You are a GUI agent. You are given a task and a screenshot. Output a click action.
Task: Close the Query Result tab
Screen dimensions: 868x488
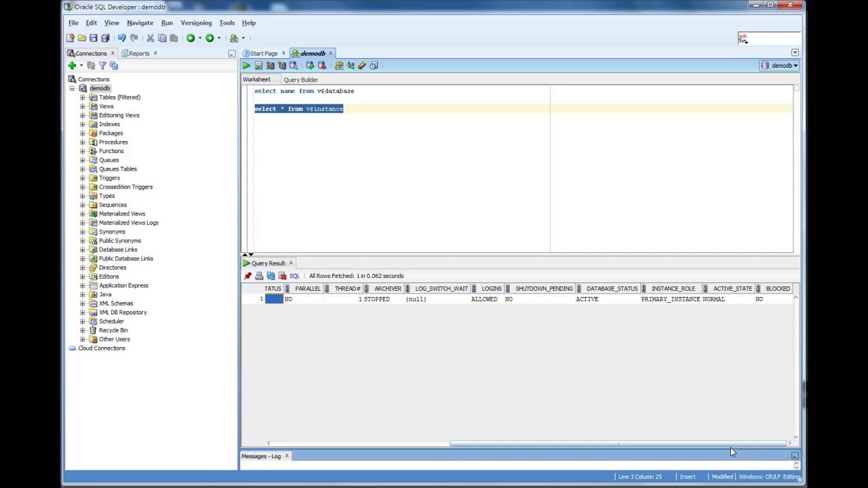pyautogui.click(x=291, y=263)
